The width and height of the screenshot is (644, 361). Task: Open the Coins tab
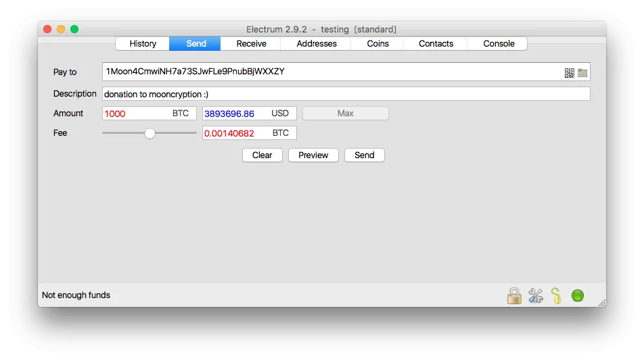tap(377, 43)
